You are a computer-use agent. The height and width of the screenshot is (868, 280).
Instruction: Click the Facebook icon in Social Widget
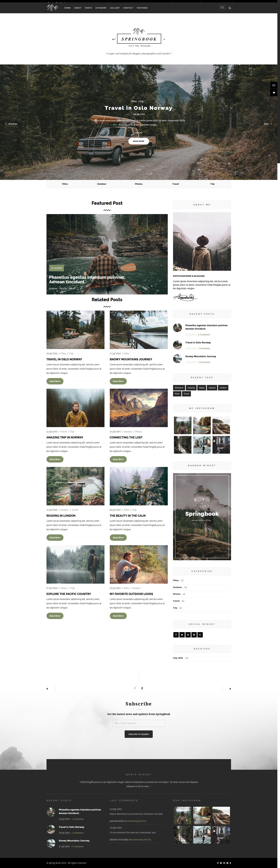click(x=176, y=635)
